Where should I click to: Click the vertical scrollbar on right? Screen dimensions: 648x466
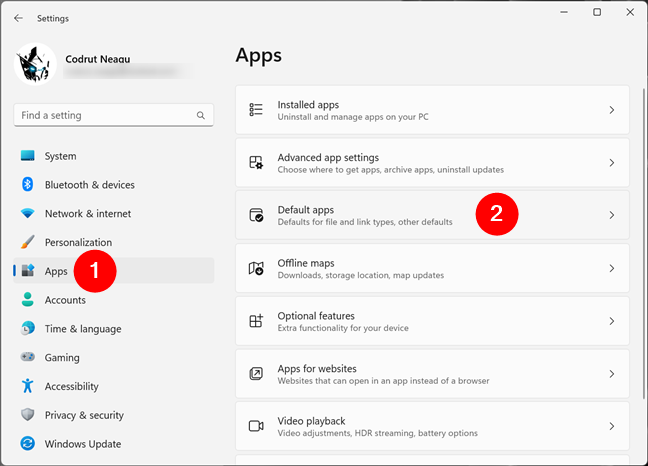click(x=643, y=244)
